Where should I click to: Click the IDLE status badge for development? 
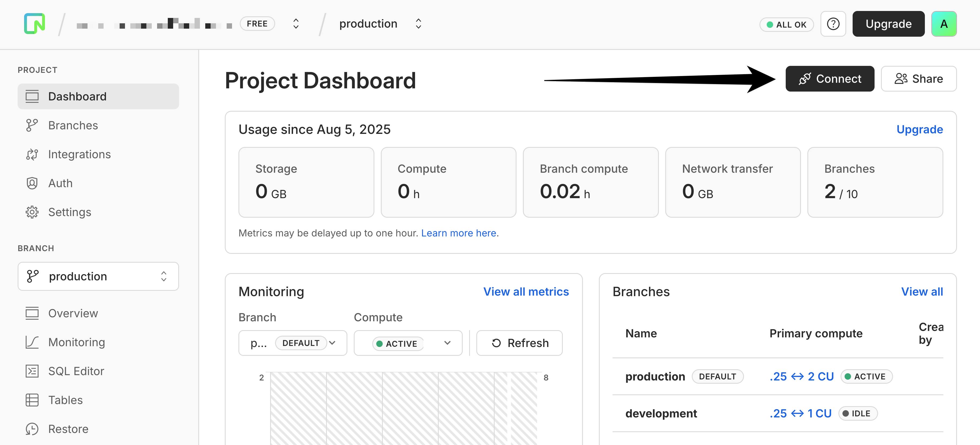click(858, 413)
